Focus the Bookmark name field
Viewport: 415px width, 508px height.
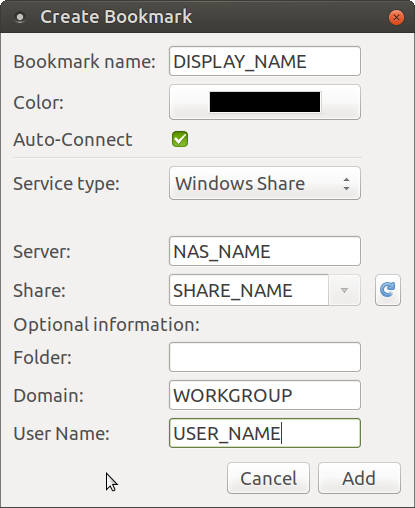coord(265,61)
